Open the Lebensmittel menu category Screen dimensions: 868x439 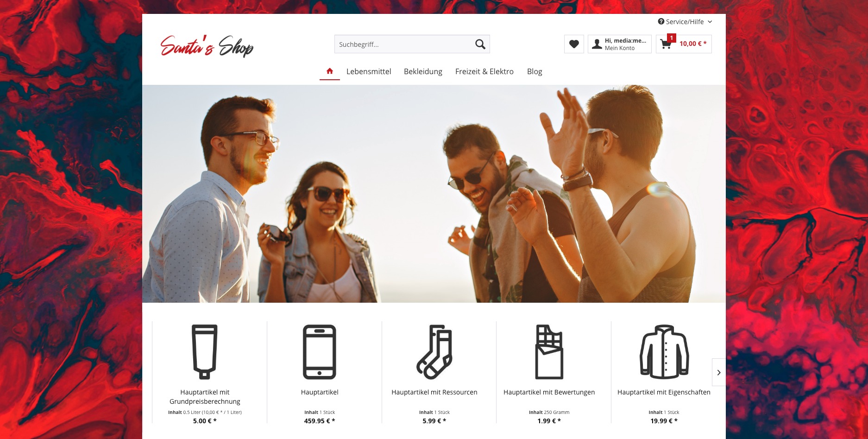tap(369, 71)
